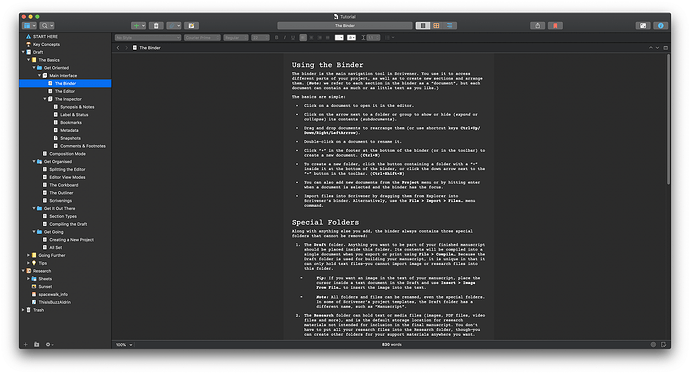Collapse The Inspector group
Viewport: 690px width, 373px height.
(44, 99)
